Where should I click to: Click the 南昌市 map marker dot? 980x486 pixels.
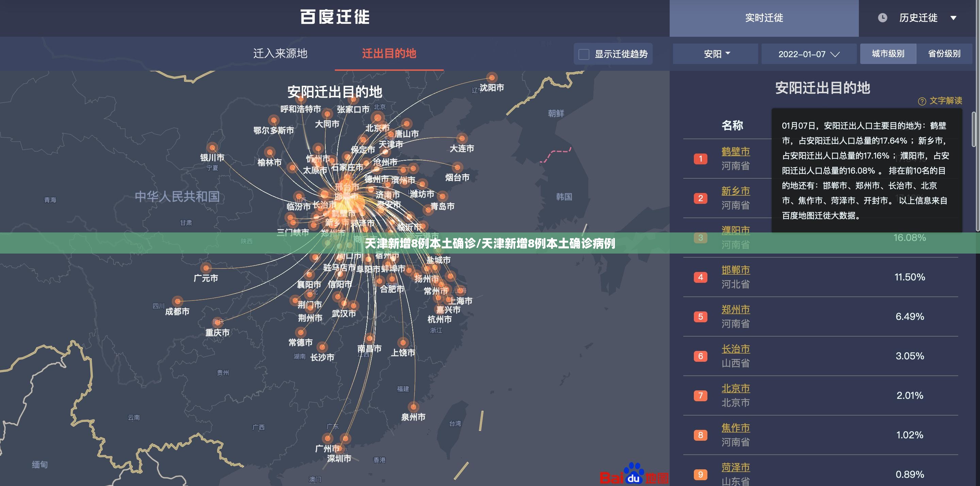tap(370, 338)
